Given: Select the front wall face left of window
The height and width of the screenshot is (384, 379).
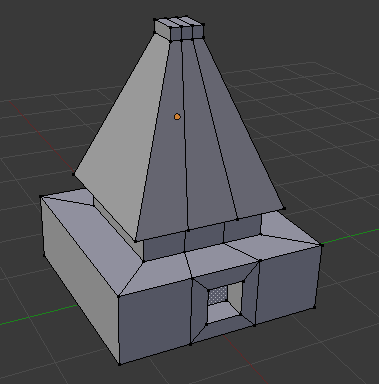Looking at the screenshot, I should click(154, 317).
